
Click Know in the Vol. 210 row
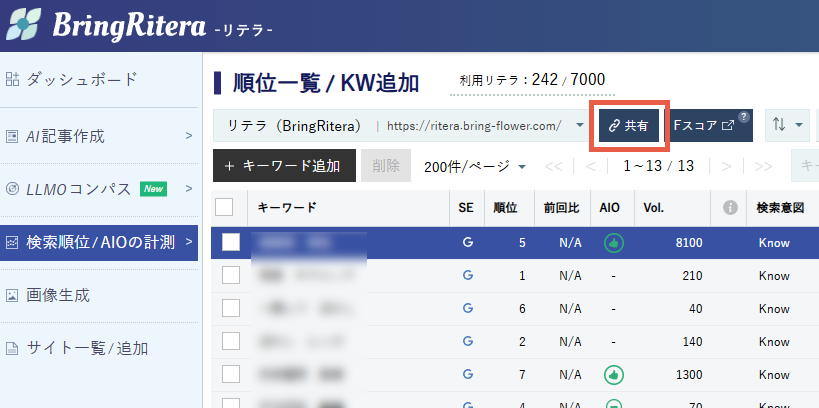(774, 275)
